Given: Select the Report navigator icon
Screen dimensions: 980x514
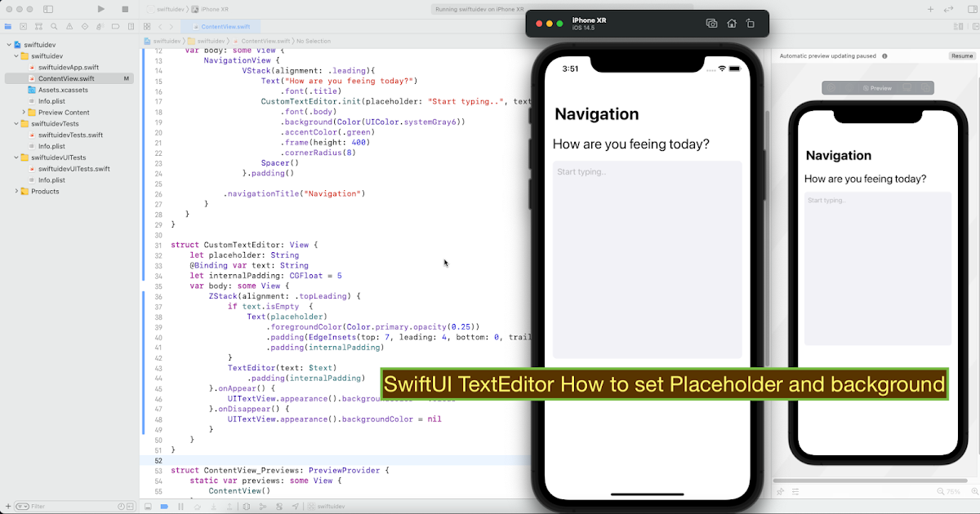Looking at the screenshot, I should pyautogui.click(x=132, y=27).
